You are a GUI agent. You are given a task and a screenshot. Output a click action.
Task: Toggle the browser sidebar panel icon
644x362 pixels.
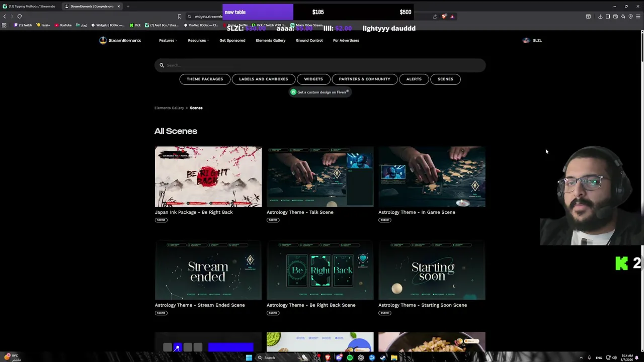(x=608, y=17)
